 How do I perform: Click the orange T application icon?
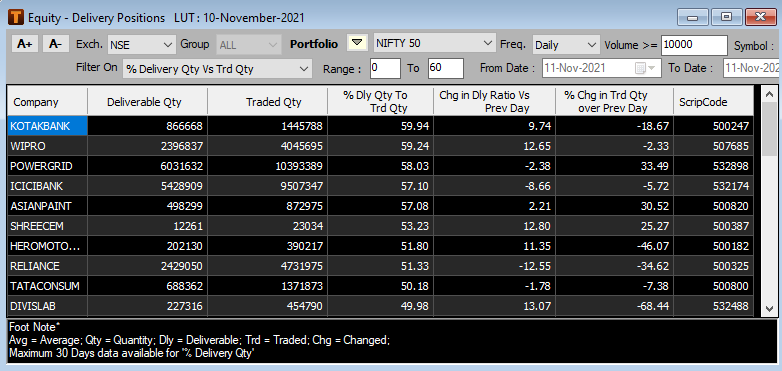point(16,17)
